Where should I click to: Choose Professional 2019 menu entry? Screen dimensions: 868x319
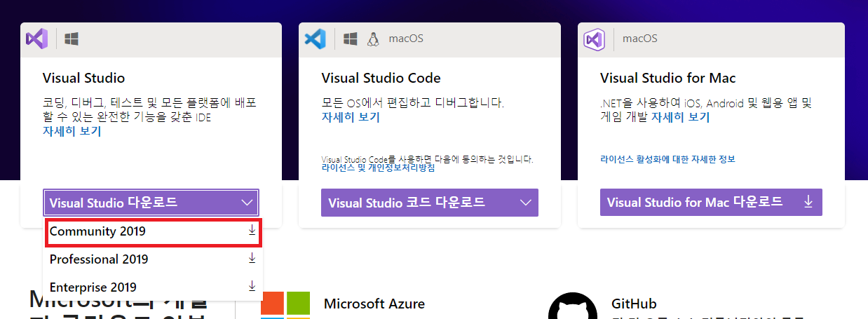tap(154, 259)
